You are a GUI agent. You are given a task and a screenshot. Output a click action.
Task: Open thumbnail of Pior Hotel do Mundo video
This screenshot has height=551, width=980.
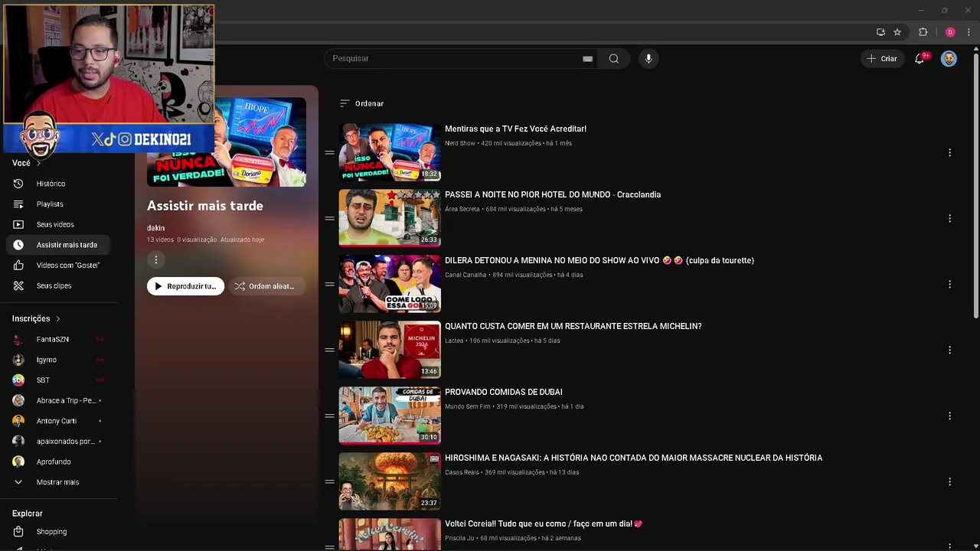pos(390,218)
